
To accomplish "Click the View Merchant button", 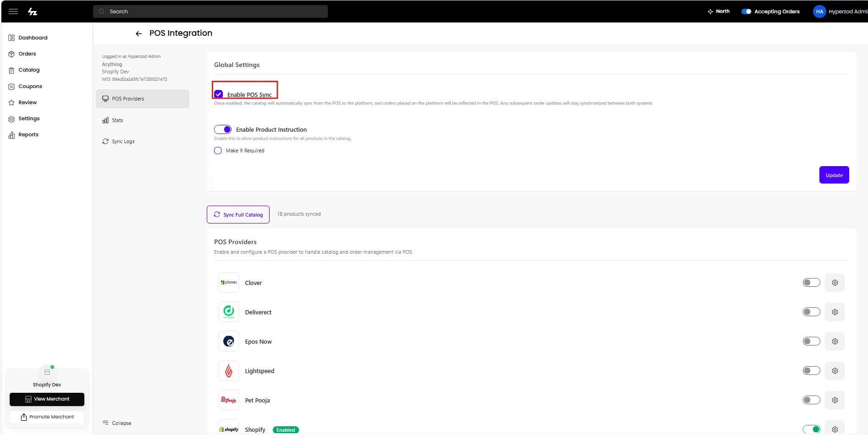I will coord(47,399).
